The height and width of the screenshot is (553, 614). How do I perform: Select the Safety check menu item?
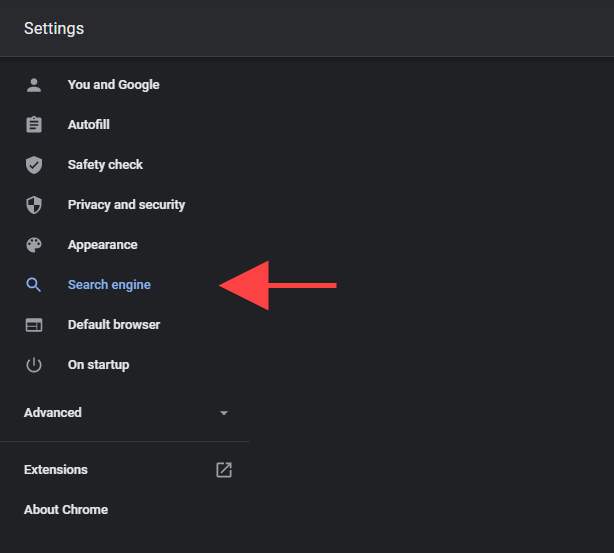(105, 165)
